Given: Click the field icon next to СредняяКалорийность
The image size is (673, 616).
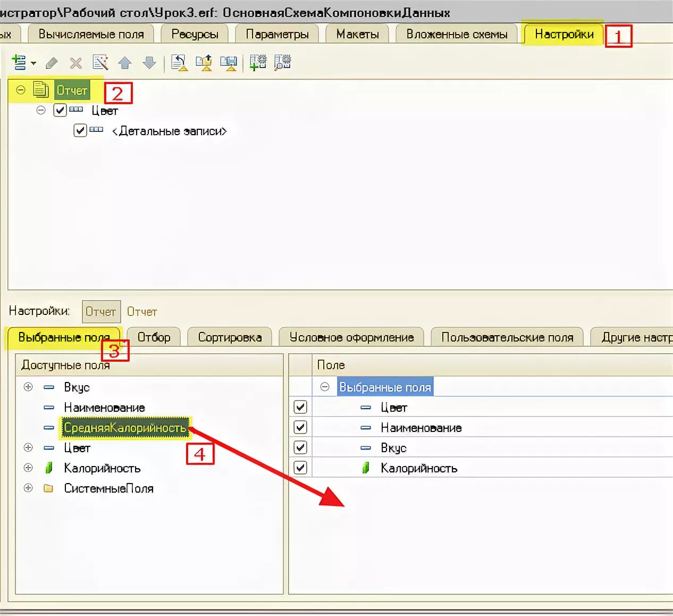Looking at the screenshot, I should click(49, 427).
